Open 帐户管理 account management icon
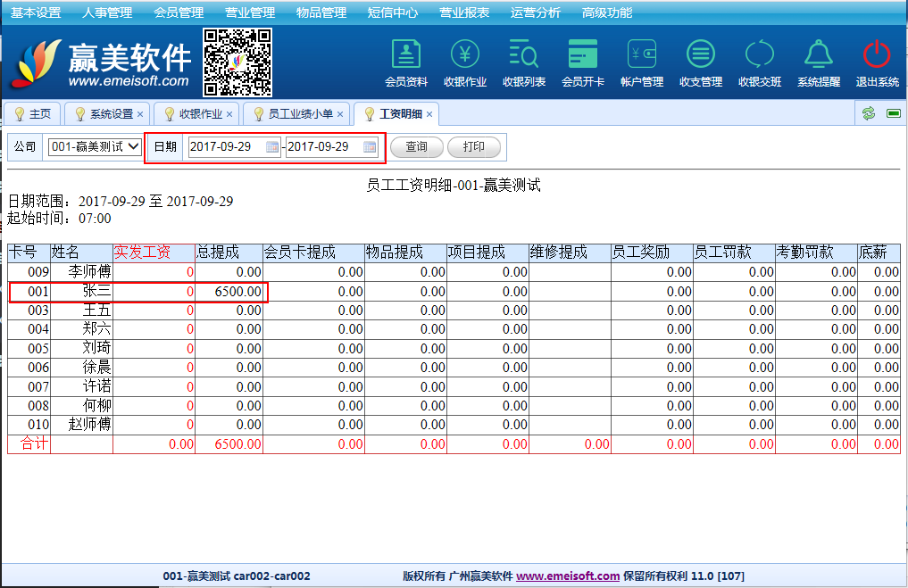The width and height of the screenshot is (908, 588). (642, 55)
